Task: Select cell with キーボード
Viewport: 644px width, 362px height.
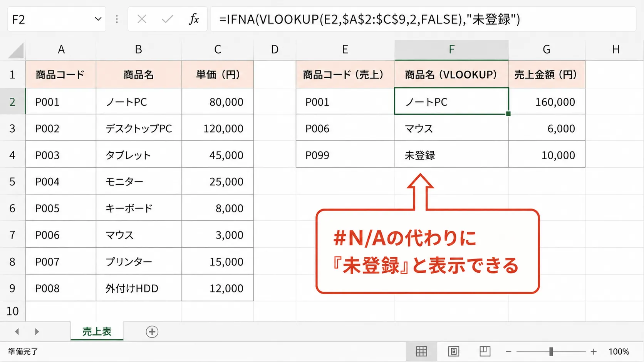Action: [x=139, y=208]
